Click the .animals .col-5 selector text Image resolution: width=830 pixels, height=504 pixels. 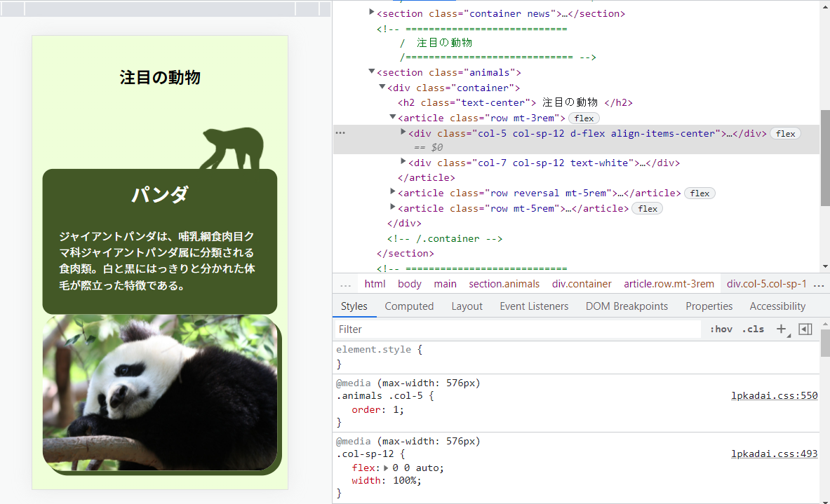pos(380,395)
